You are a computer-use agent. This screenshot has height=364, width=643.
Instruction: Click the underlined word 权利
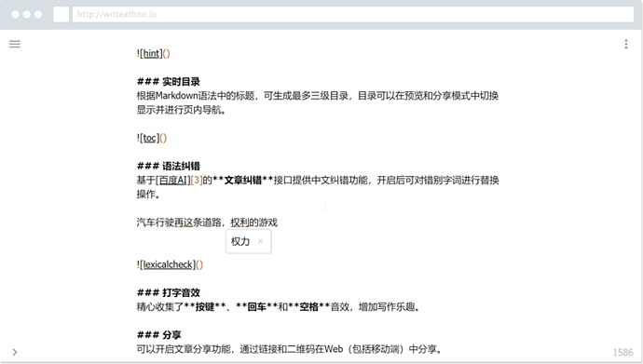coord(239,222)
